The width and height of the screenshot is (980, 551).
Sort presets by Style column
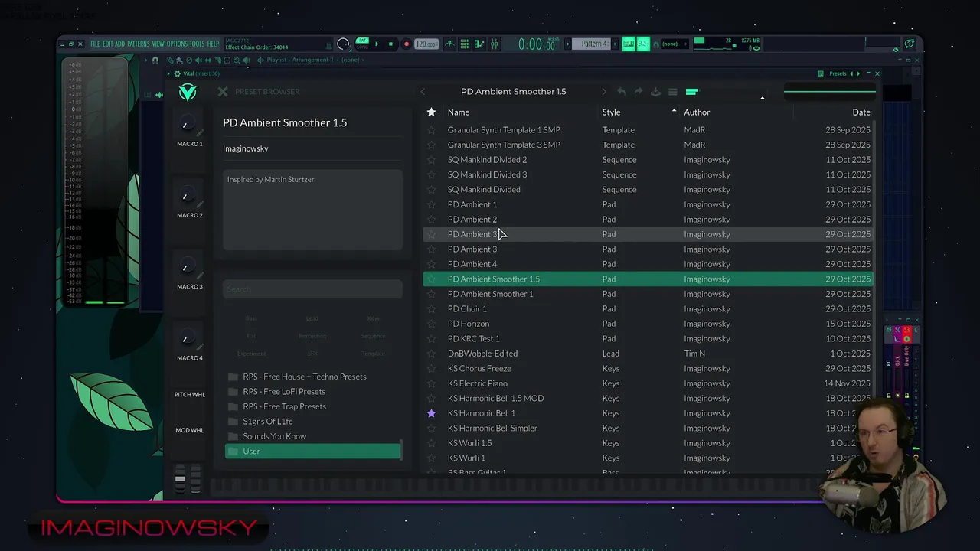(611, 112)
